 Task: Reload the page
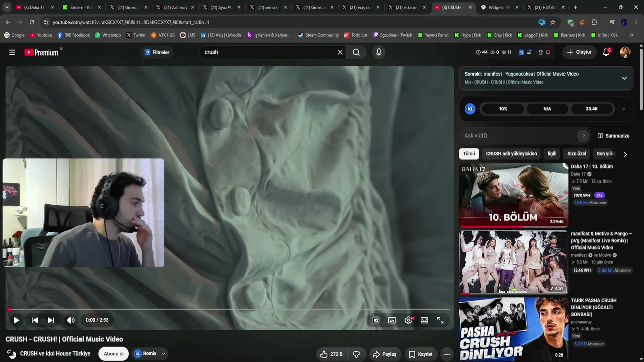32,22
